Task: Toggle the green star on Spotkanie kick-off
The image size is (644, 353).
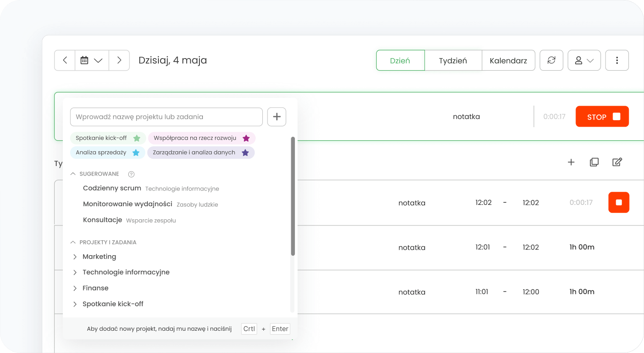Action: click(x=137, y=138)
